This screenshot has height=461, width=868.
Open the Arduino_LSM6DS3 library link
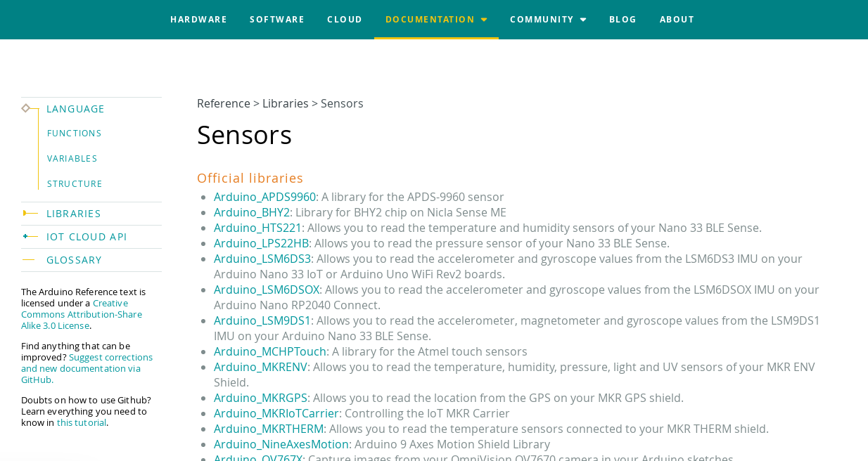262,259
